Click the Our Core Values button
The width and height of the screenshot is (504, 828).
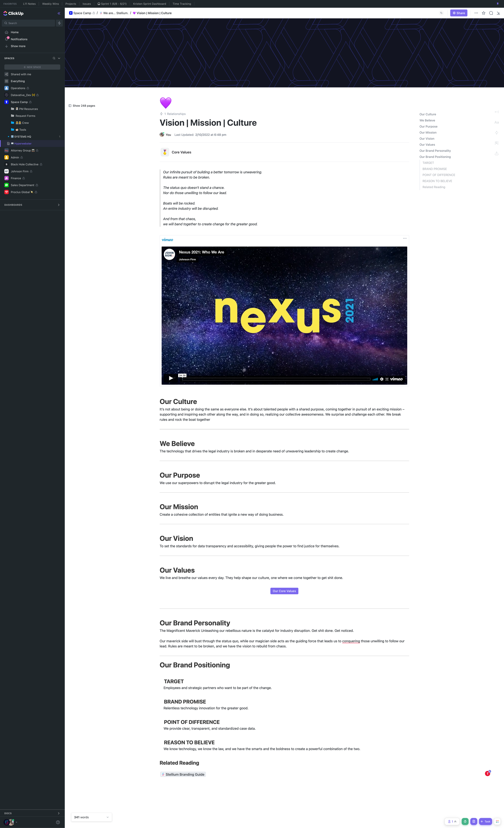tap(284, 591)
